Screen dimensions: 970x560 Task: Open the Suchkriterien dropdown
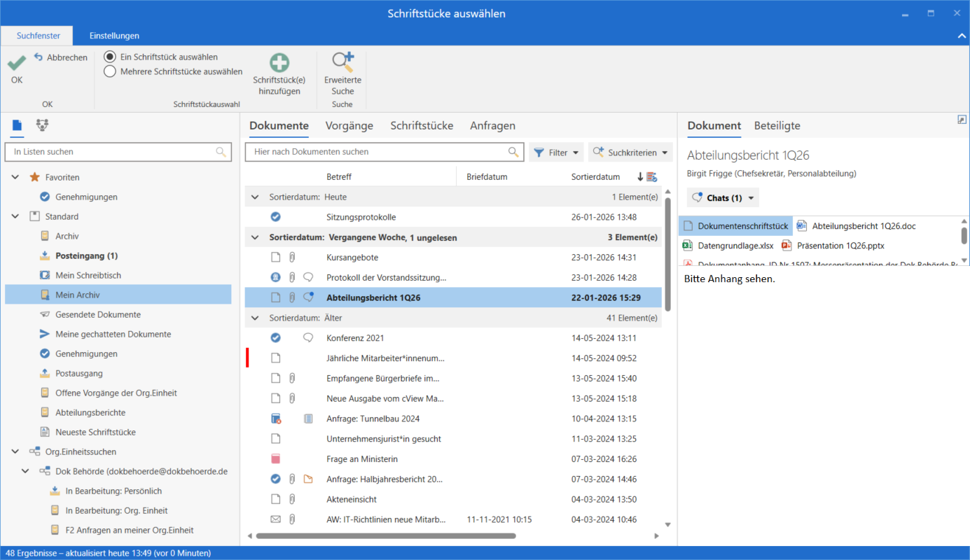tap(630, 152)
